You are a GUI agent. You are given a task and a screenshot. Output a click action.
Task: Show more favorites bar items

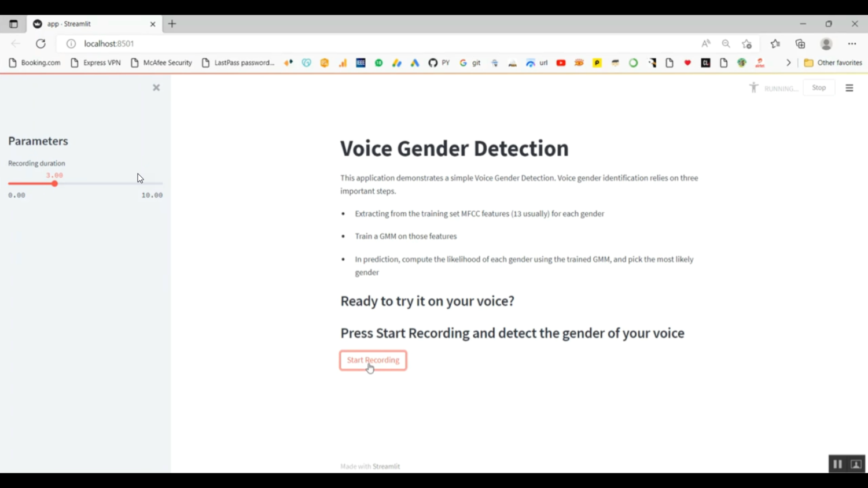(788, 62)
